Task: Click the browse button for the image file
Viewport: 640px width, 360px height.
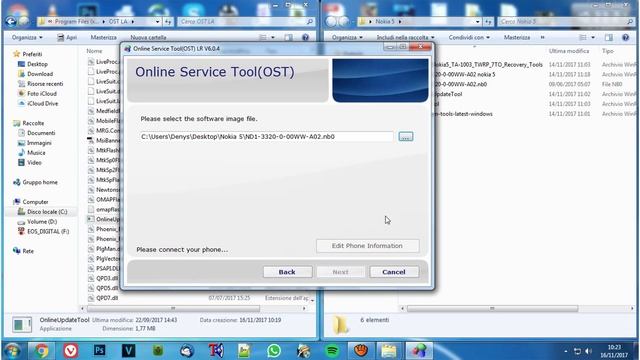Action: click(x=405, y=136)
